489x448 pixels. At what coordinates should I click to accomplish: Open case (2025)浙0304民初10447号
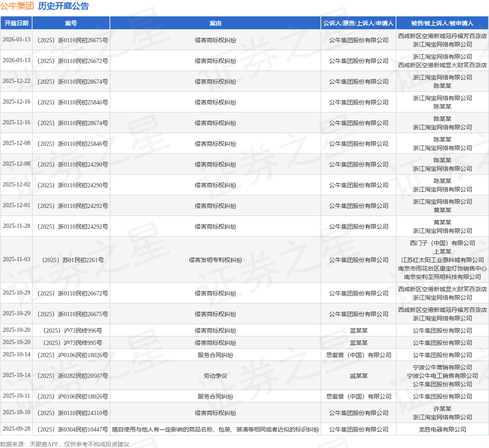(71, 429)
